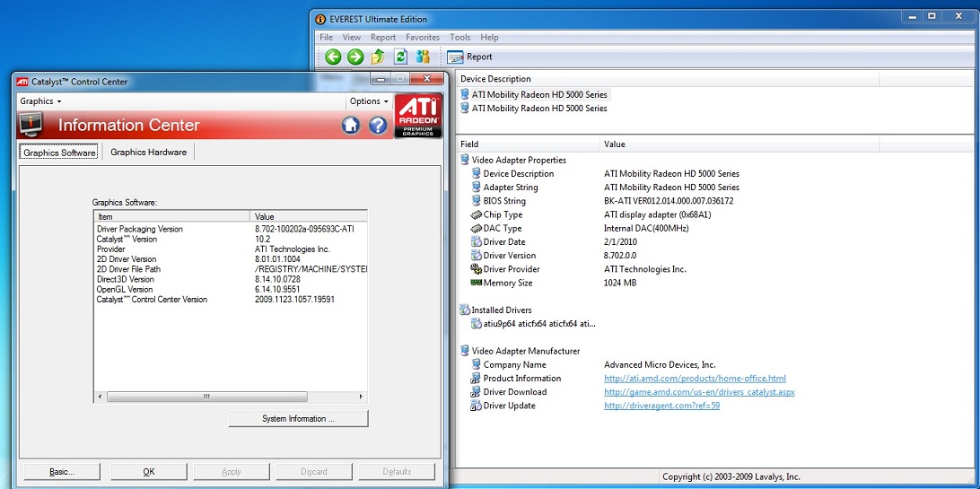The width and height of the screenshot is (980, 489).
Task: Click the Driver Update row icon
Action: pos(477,406)
